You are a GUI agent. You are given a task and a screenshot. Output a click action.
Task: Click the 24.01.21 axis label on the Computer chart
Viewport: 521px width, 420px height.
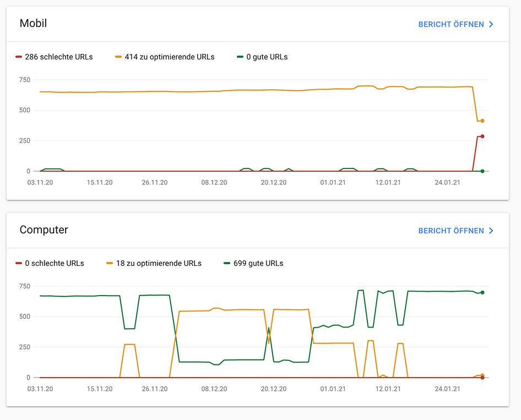tap(447, 389)
